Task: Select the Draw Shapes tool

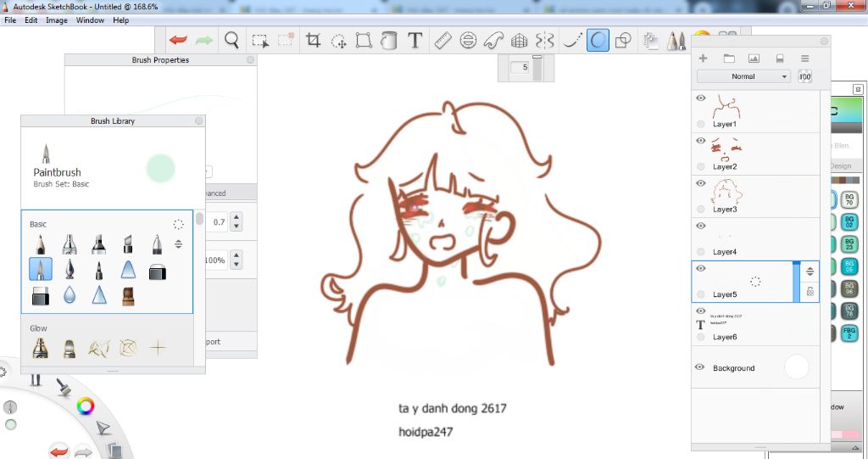Action: tap(623, 40)
